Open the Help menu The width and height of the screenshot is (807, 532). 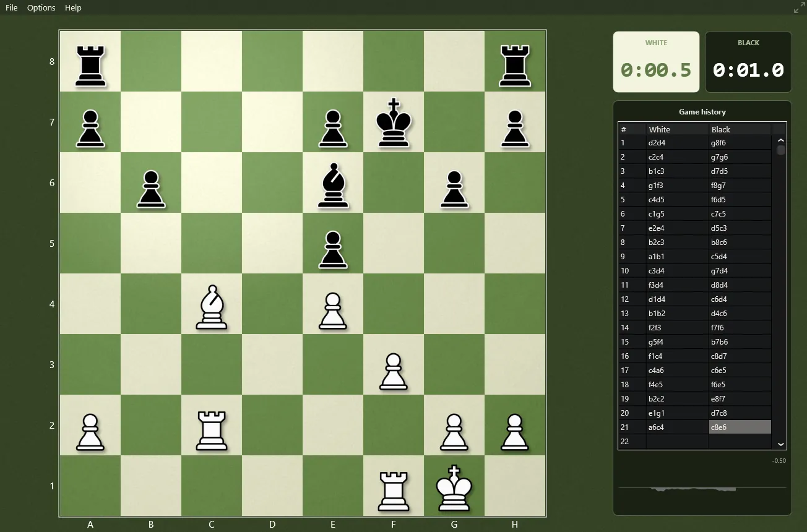click(x=73, y=8)
